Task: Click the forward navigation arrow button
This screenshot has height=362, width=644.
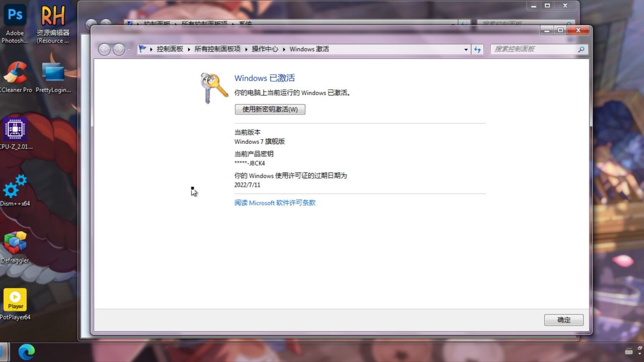Action: [x=119, y=49]
